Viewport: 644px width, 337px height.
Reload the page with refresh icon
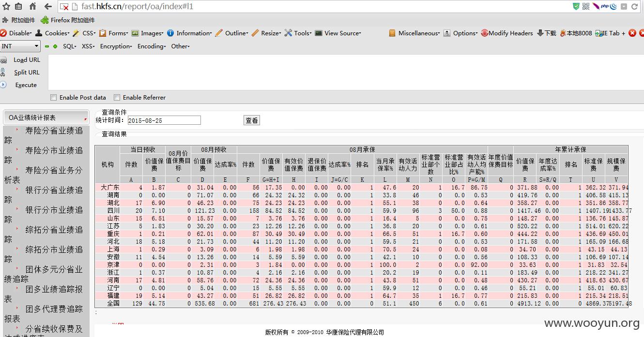(634, 6)
